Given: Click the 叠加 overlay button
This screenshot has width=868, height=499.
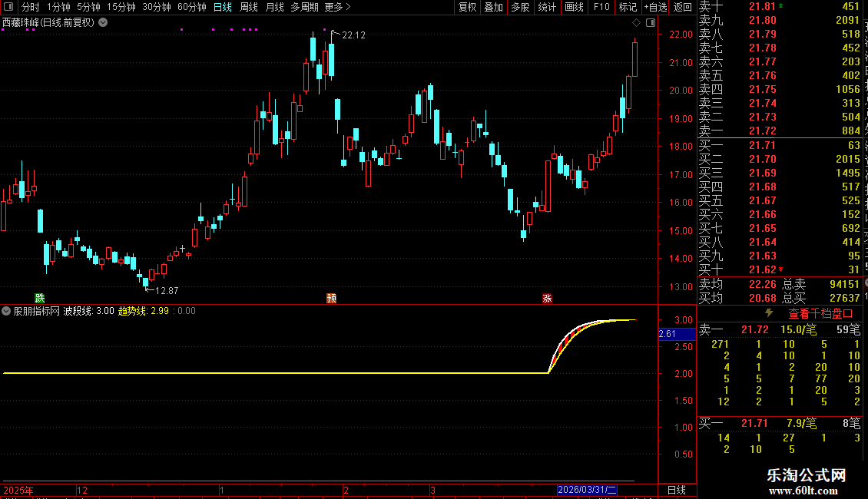Looking at the screenshot, I should point(494,7).
